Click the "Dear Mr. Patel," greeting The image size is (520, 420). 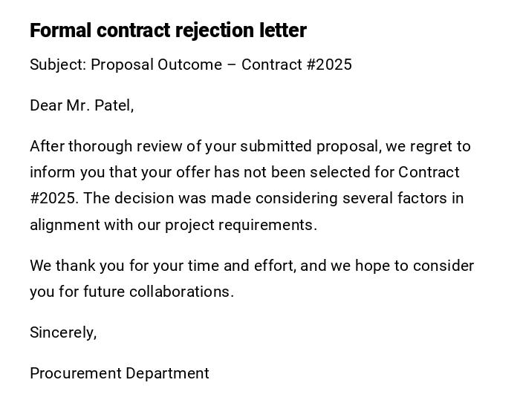click(82, 105)
